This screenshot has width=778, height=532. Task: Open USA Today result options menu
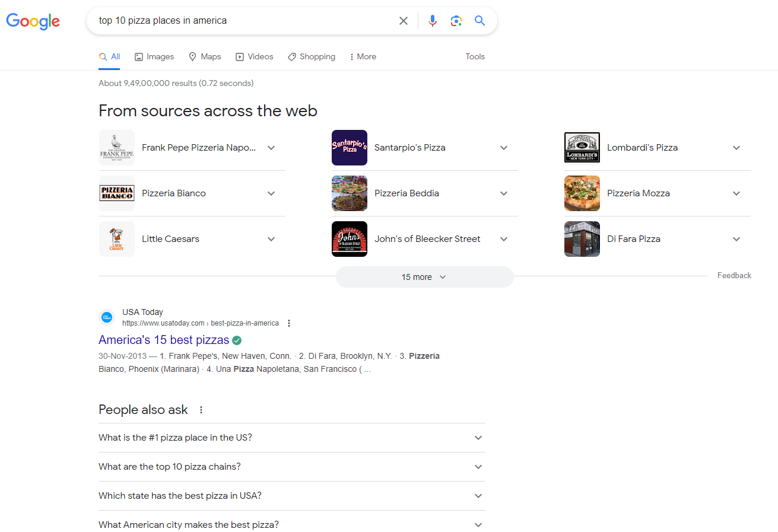[x=289, y=323]
